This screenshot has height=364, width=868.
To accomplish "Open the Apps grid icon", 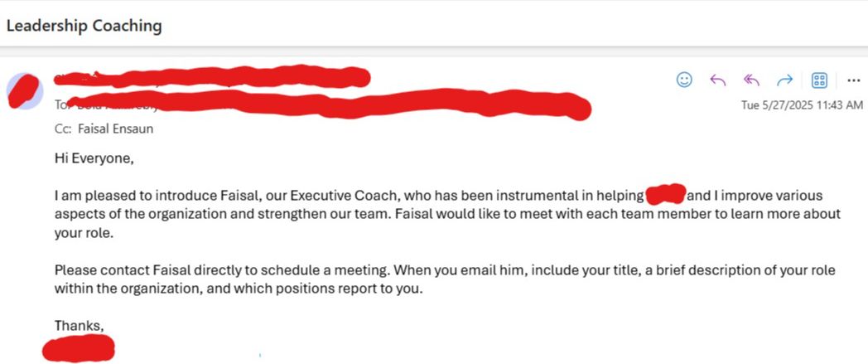I will [819, 80].
